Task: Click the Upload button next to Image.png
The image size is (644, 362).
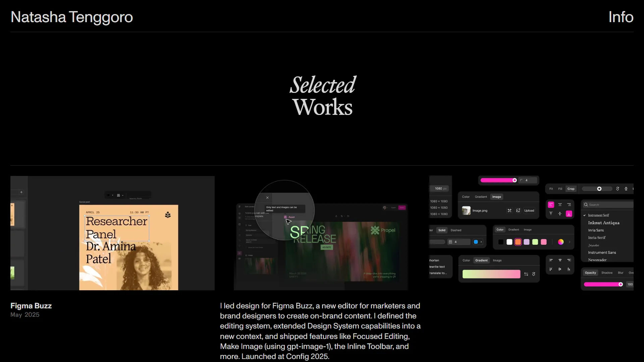Action: pyautogui.click(x=529, y=211)
